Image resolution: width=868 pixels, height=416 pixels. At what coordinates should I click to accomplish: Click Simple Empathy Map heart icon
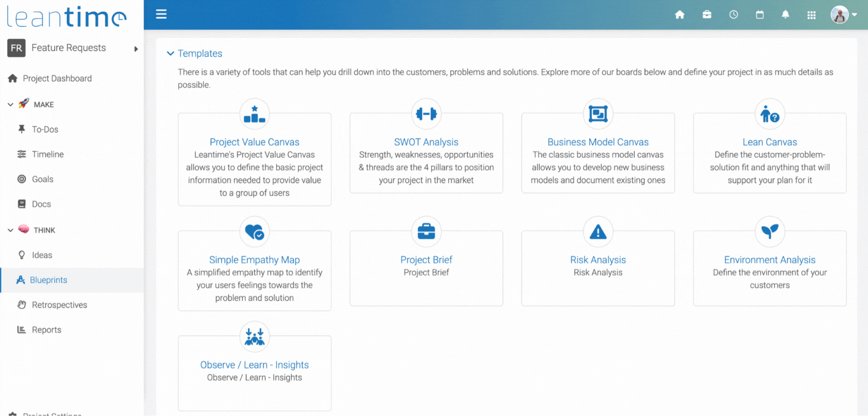click(254, 231)
